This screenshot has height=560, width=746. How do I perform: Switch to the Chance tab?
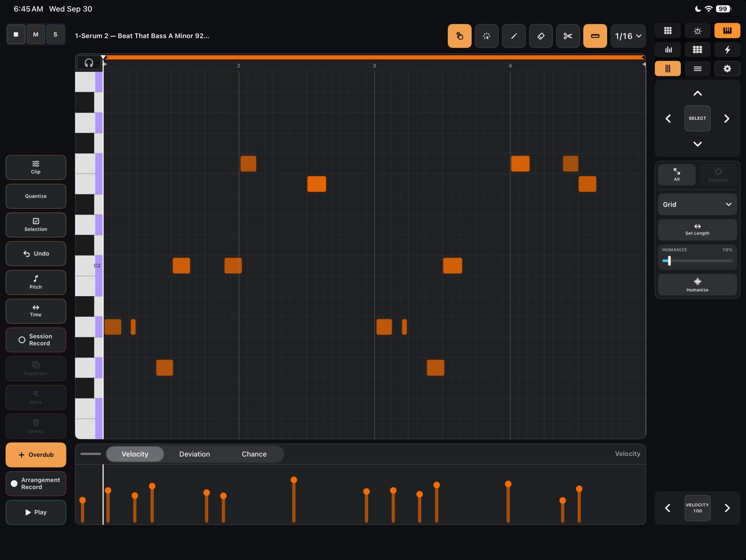tap(254, 454)
